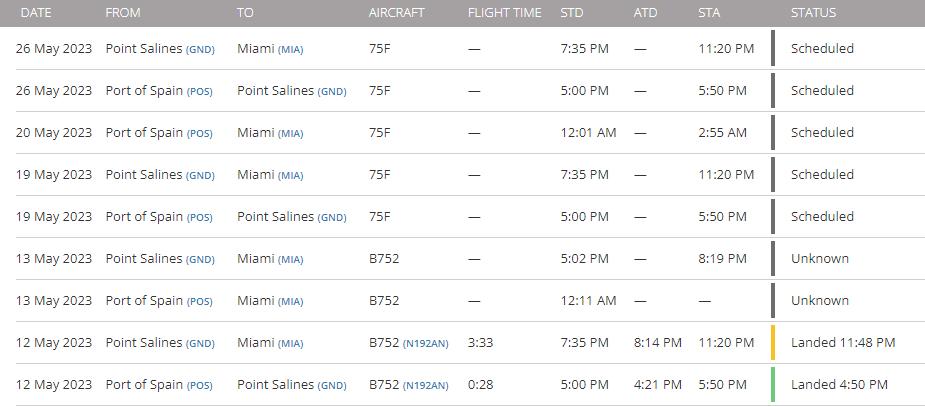Click the DATE column header
This screenshot has height=406, width=925.
click(36, 13)
